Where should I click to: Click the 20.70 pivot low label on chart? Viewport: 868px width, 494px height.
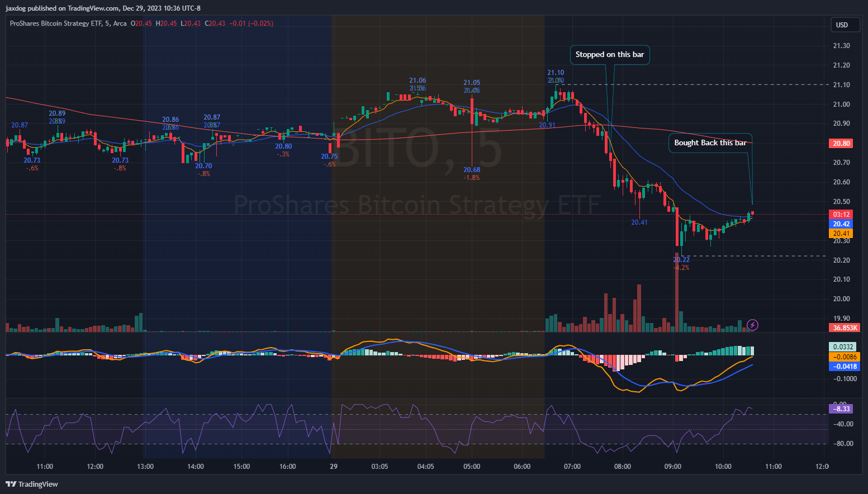tap(203, 166)
